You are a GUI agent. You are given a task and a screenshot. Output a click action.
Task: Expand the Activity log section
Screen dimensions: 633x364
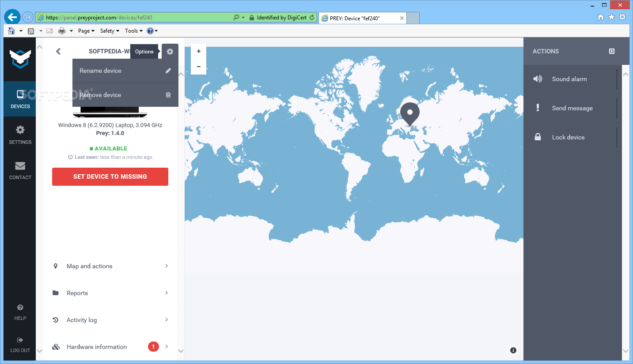pyautogui.click(x=110, y=320)
